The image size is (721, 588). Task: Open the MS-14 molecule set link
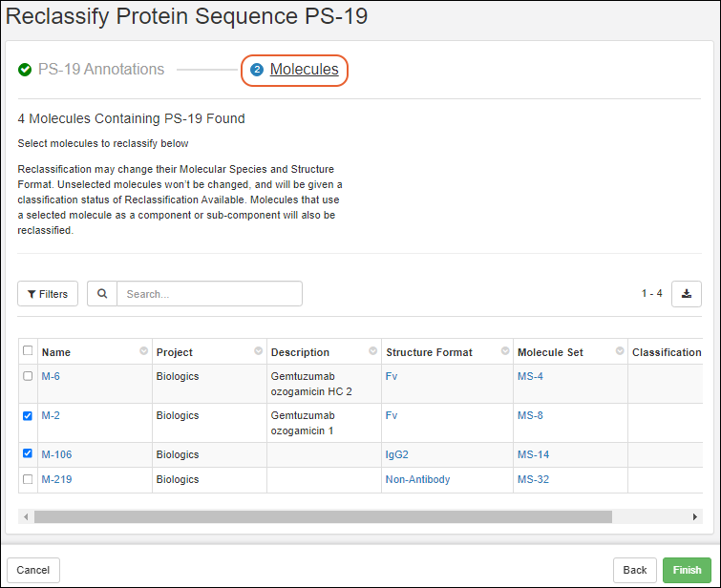(x=533, y=454)
